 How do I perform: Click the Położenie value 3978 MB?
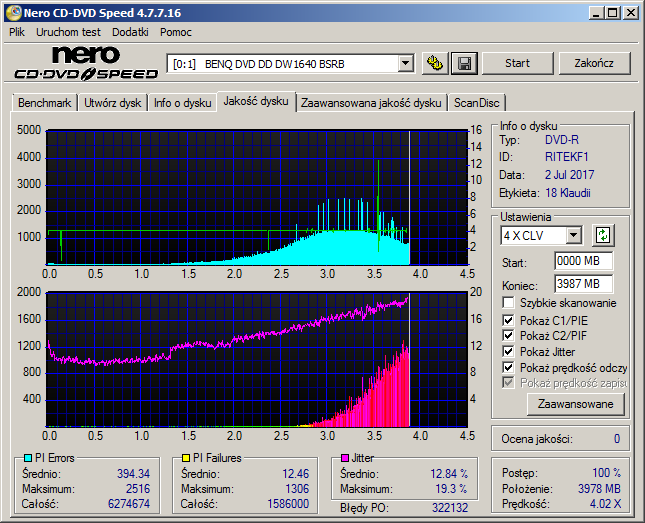coord(599,489)
